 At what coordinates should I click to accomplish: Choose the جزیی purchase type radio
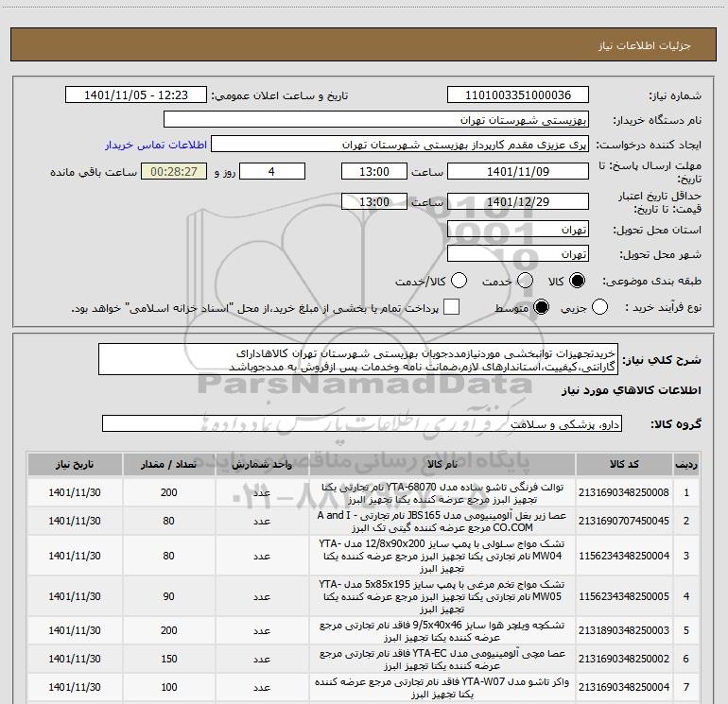599,307
